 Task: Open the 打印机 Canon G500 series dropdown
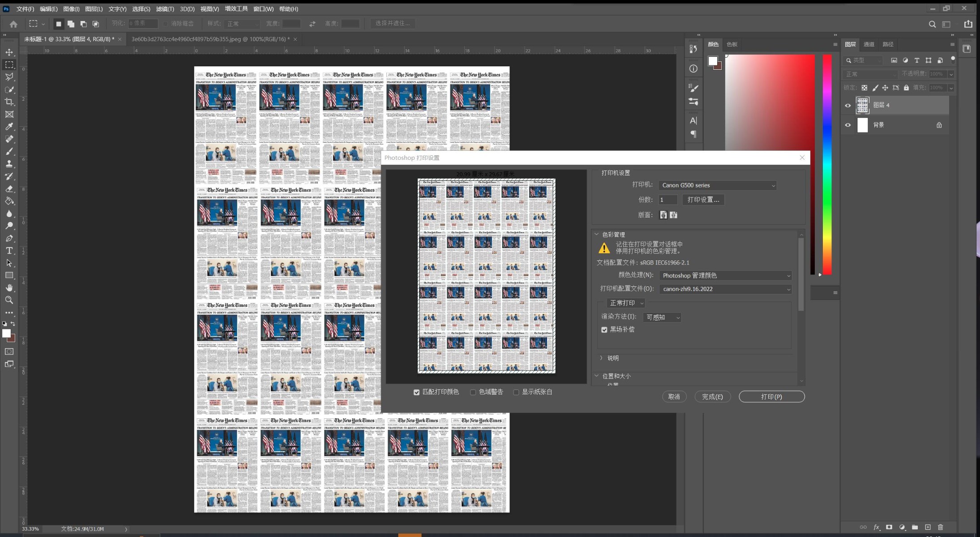pos(718,185)
